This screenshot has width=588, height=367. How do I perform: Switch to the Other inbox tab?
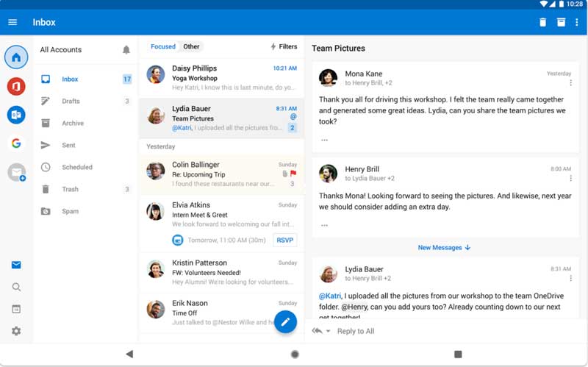(x=191, y=46)
